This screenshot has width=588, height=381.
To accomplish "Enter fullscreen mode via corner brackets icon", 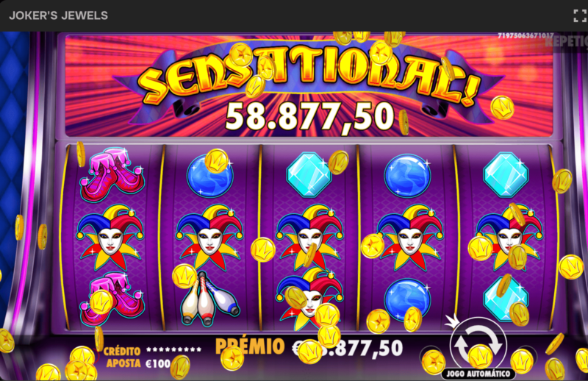I will (580, 15).
